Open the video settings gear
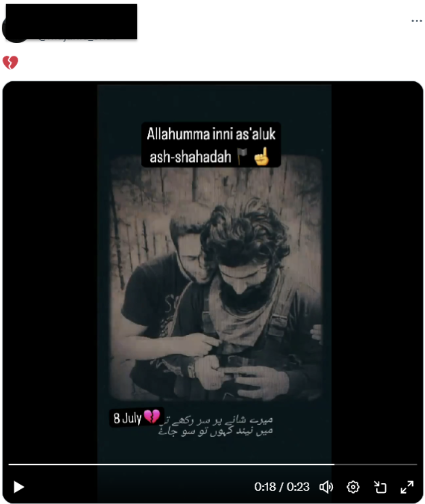 353,487
